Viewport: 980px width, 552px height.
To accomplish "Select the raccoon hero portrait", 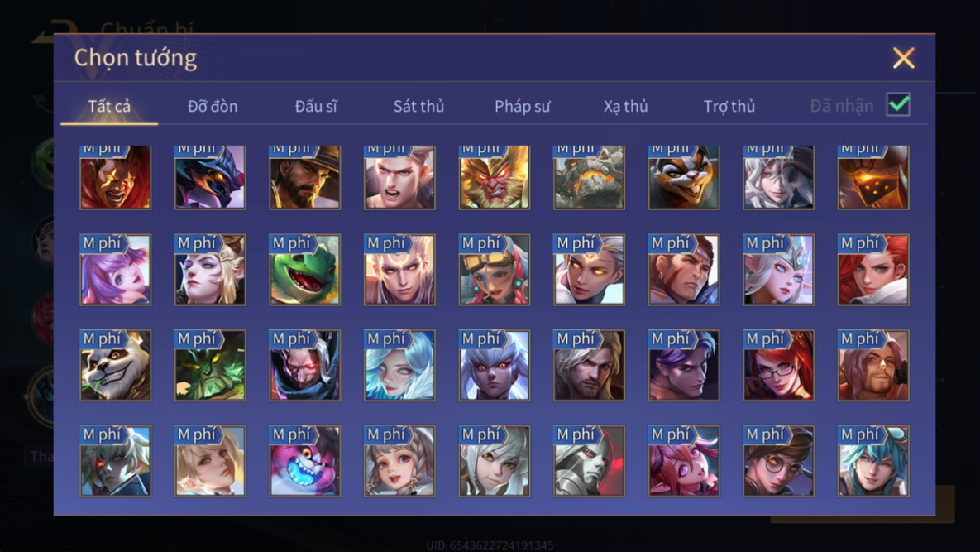I will coord(684,177).
